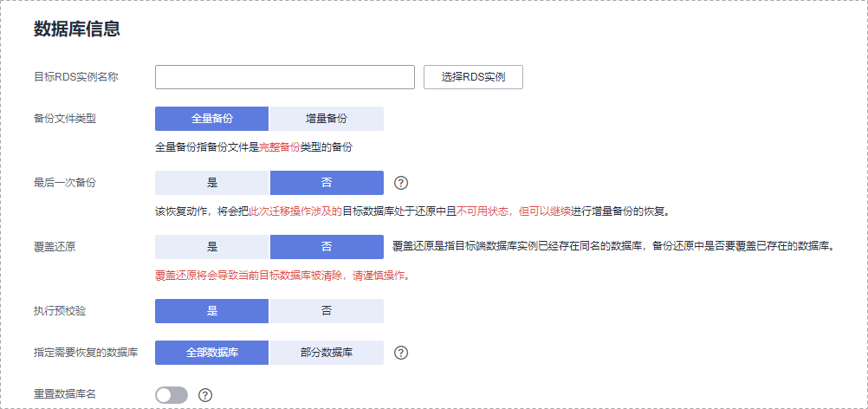Click help icon beside 重置数据库名 switch
The width and height of the screenshot is (868, 409).
pyautogui.click(x=205, y=395)
